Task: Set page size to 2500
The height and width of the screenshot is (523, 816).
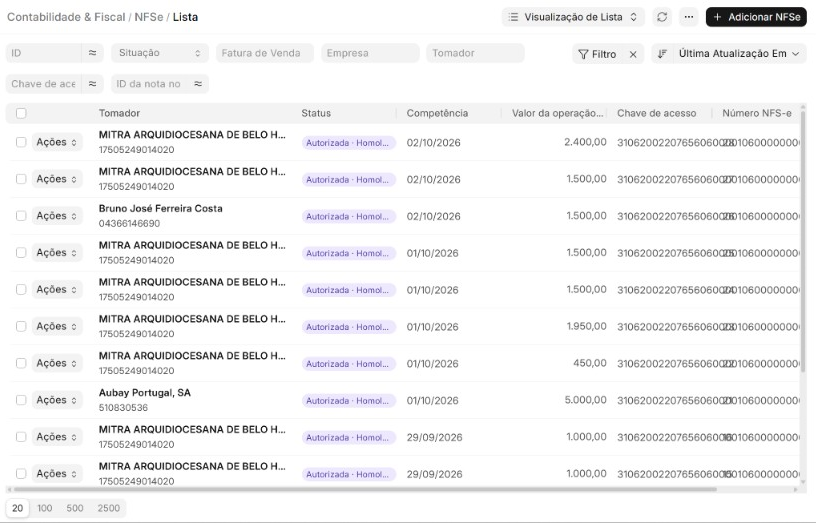Action: coord(108,508)
